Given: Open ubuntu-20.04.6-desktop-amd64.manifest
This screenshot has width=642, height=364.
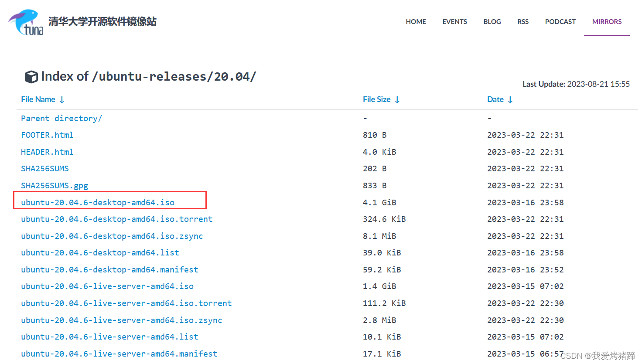Looking at the screenshot, I should [109, 270].
